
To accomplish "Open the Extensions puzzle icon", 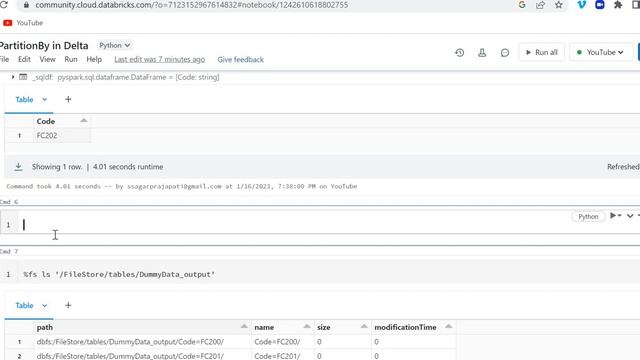I will tap(618, 5).
